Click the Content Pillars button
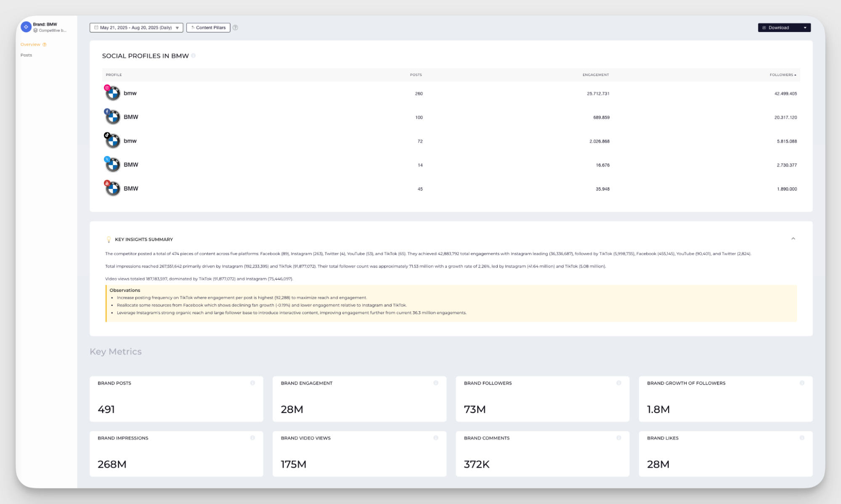 pyautogui.click(x=208, y=28)
